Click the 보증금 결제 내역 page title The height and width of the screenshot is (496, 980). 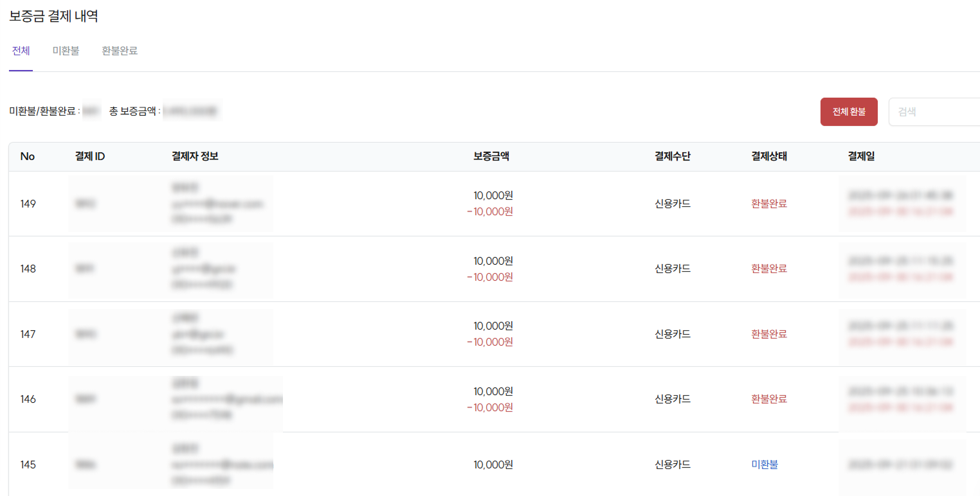tap(52, 16)
